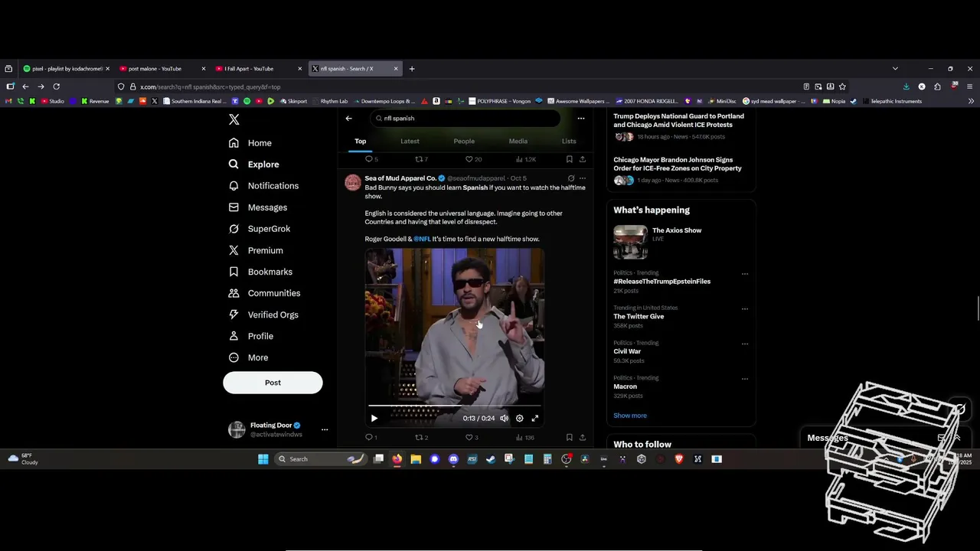Viewport: 980px width, 551px height.
Task: Bookmark the Sea of Mud Apparel post
Action: click(x=569, y=438)
